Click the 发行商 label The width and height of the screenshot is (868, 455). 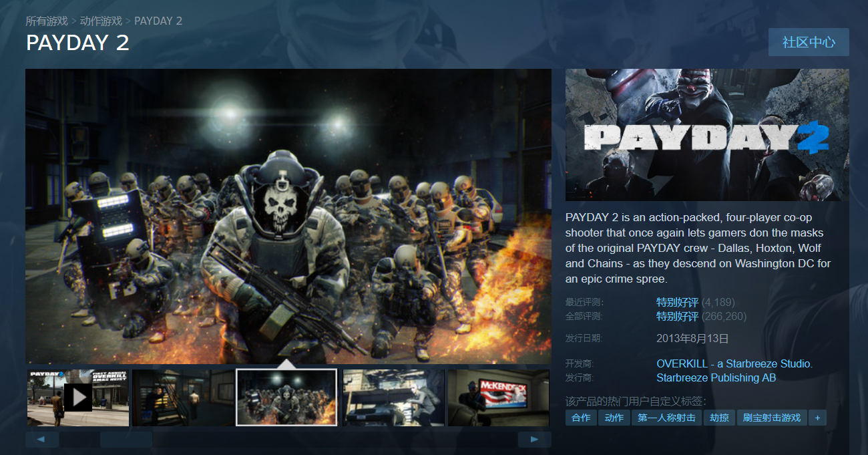coord(580,378)
